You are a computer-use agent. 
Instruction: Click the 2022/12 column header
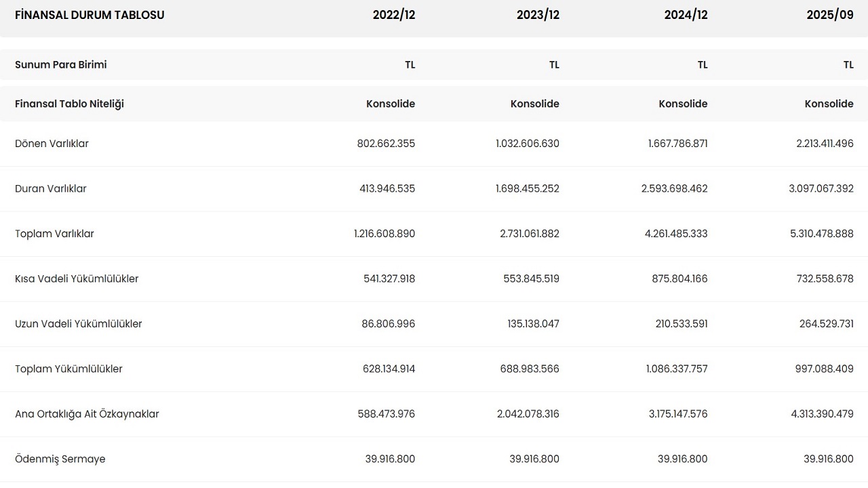click(393, 15)
